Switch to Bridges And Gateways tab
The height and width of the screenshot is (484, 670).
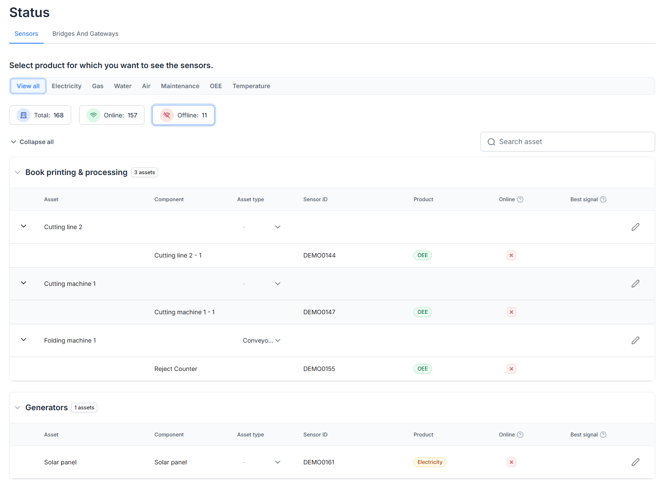coord(85,34)
